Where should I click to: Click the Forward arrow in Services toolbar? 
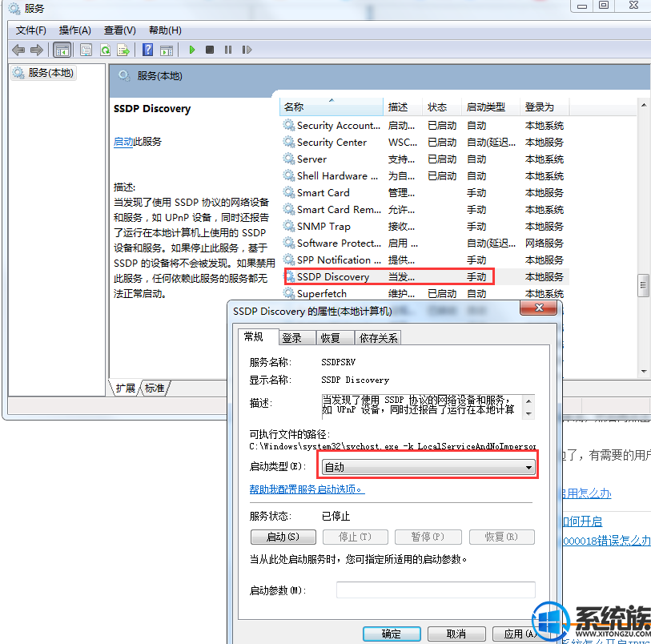point(37,50)
